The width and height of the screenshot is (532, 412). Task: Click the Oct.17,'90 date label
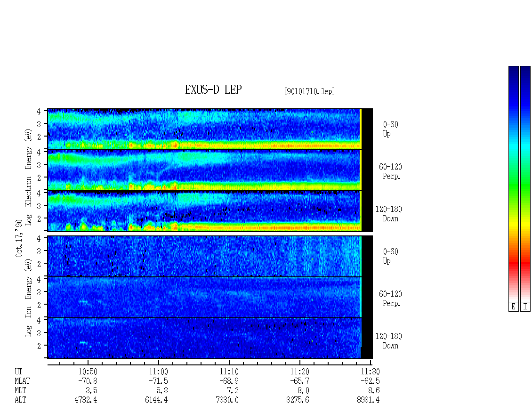[19, 238]
